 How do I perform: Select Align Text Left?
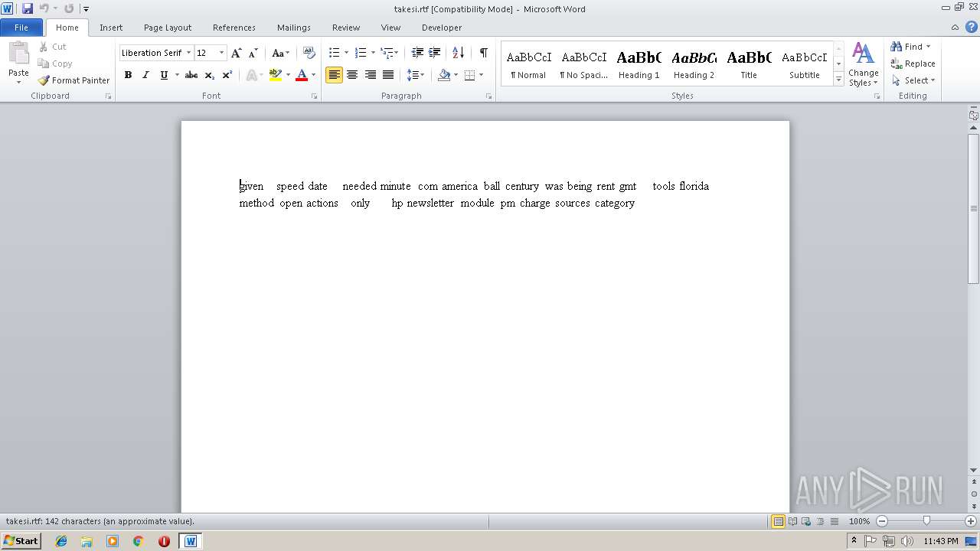[334, 75]
